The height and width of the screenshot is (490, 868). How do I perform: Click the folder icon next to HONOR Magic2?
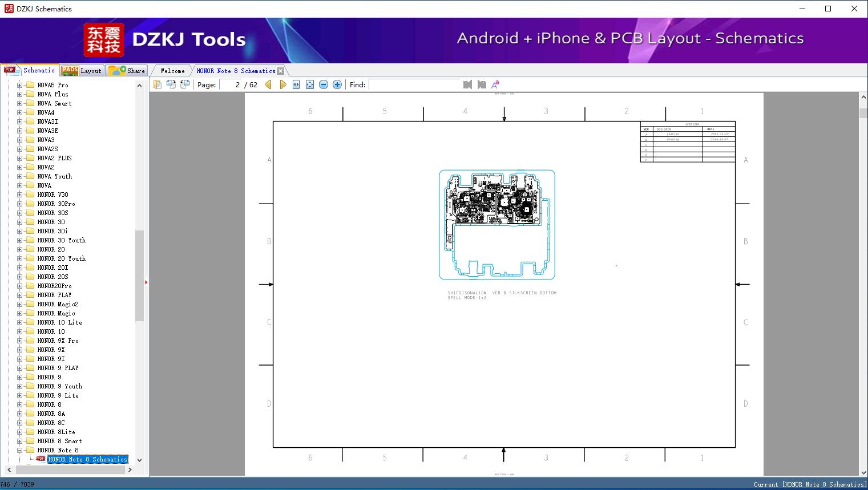pos(30,304)
